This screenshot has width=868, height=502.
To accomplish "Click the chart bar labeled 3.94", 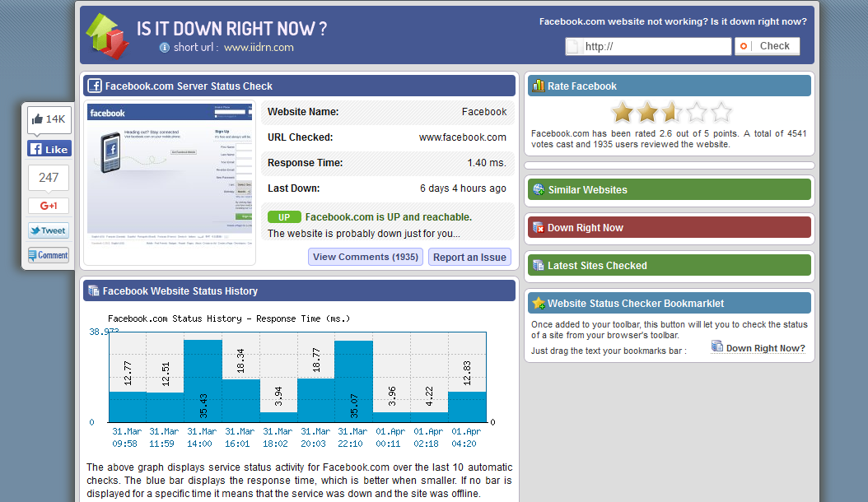I will point(278,417).
